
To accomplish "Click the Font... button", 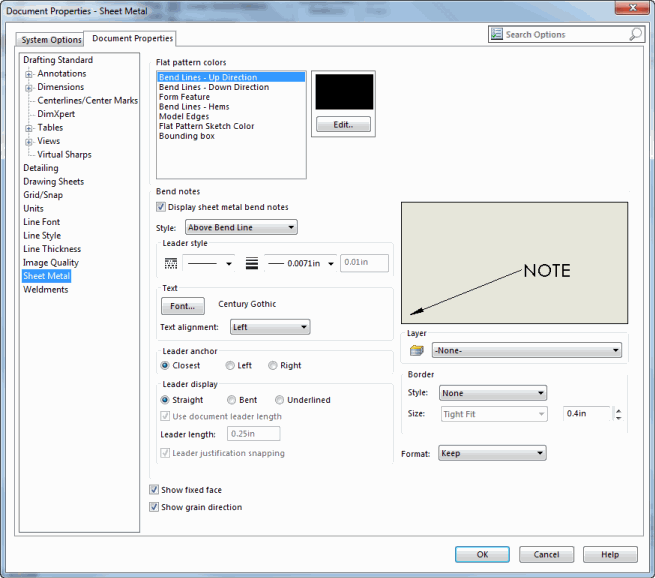I will [183, 306].
